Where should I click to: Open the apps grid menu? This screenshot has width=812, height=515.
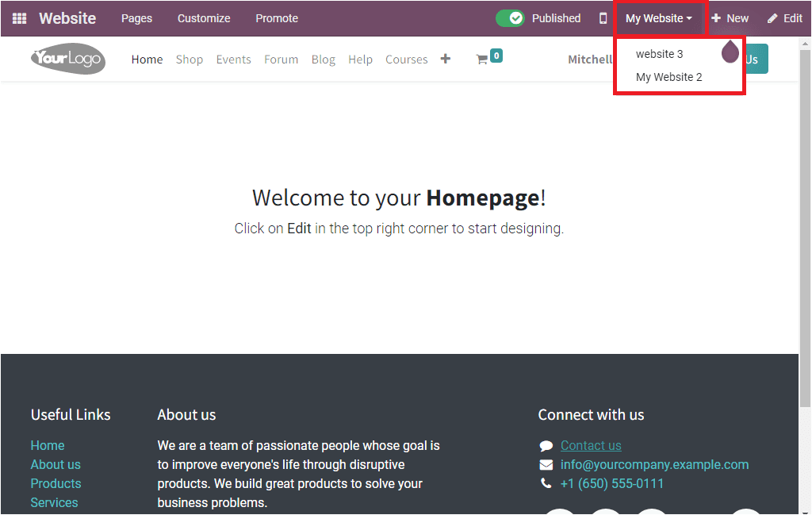(x=17, y=17)
